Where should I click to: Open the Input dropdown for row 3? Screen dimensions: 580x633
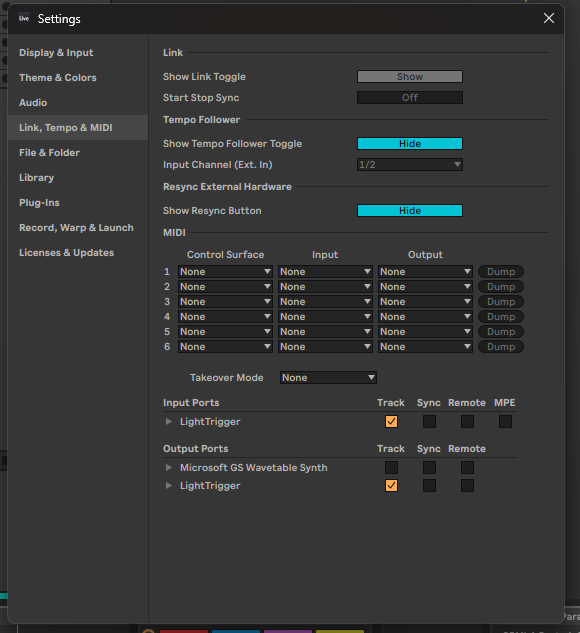[325, 302]
